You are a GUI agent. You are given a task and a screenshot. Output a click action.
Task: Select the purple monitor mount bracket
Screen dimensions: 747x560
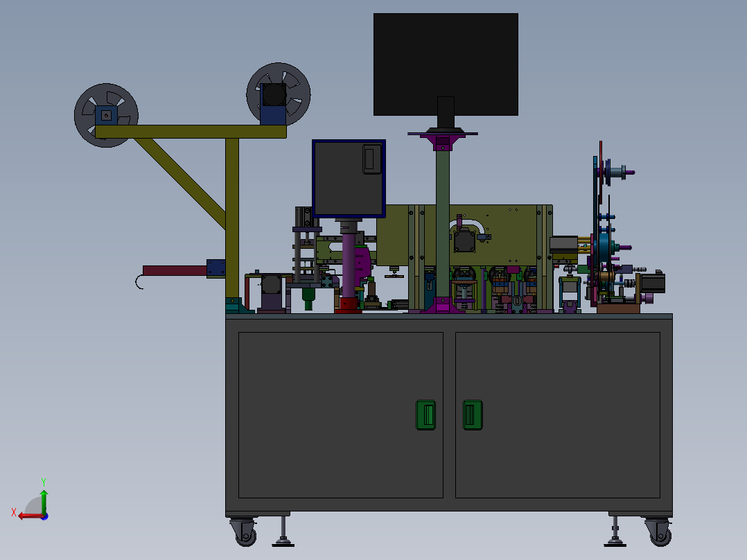(443, 143)
